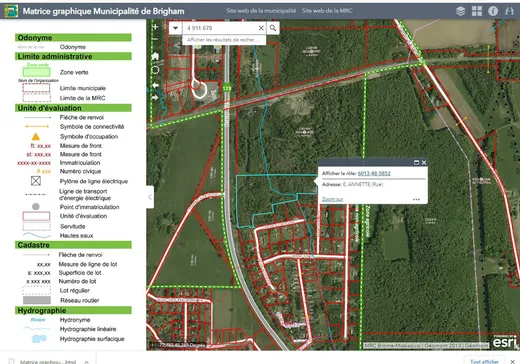Click Symbole de connectivité label
Screen dimensions: 520x364
click(x=92, y=126)
